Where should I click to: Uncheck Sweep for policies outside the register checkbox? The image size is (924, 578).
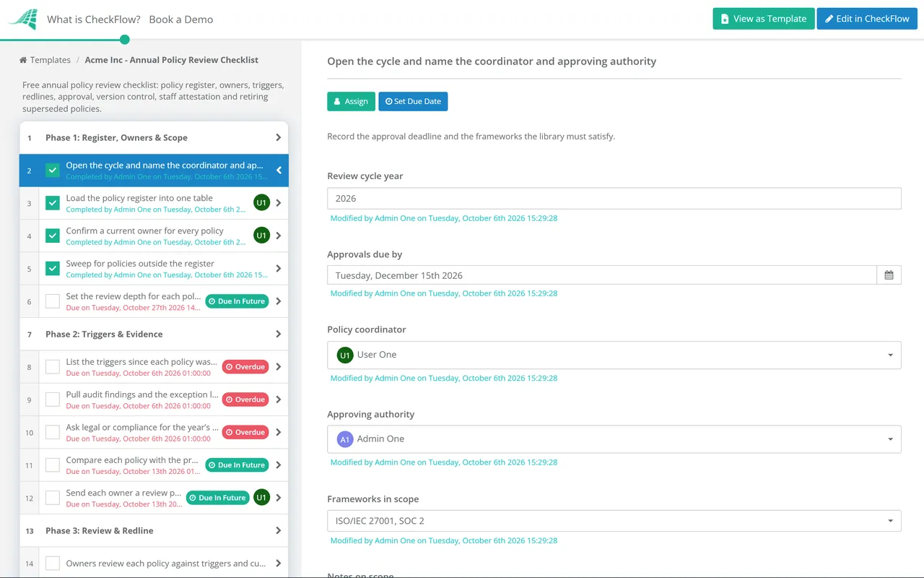(x=53, y=269)
